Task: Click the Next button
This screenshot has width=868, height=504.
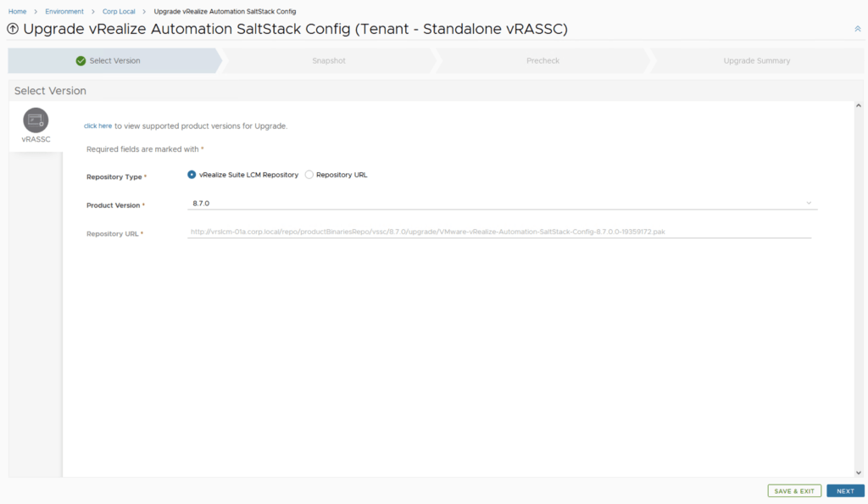Action: click(845, 491)
